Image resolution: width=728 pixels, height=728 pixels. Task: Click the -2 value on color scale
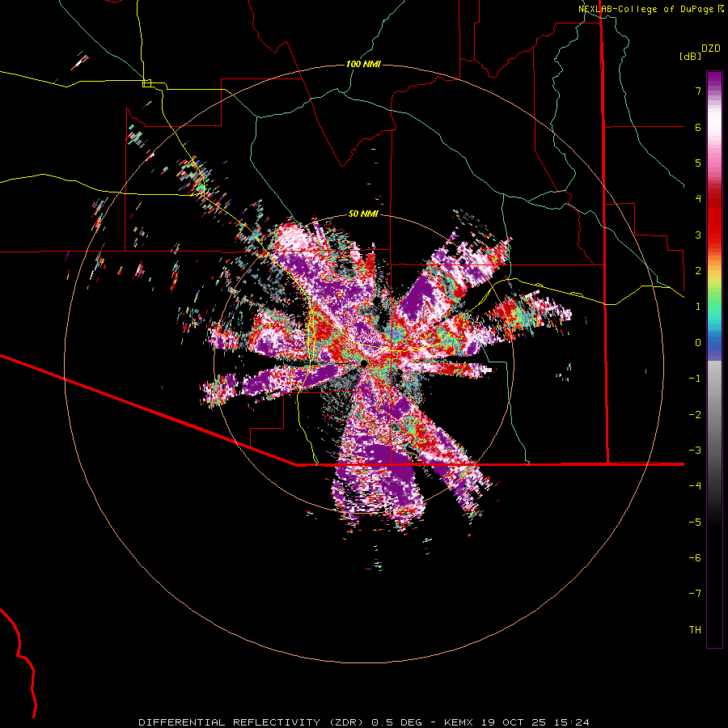(695, 415)
